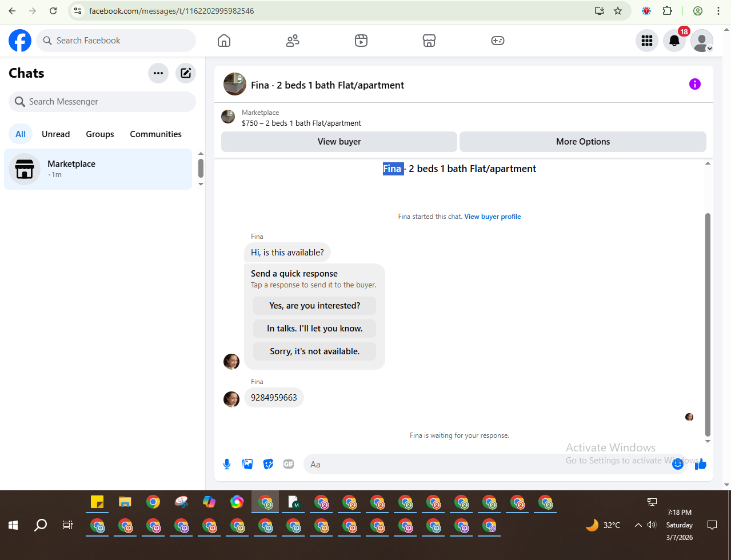Choose a sticker icon
Image resolution: width=731 pixels, height=560 pixels.
pyautogui.click(x=268, y=464)
